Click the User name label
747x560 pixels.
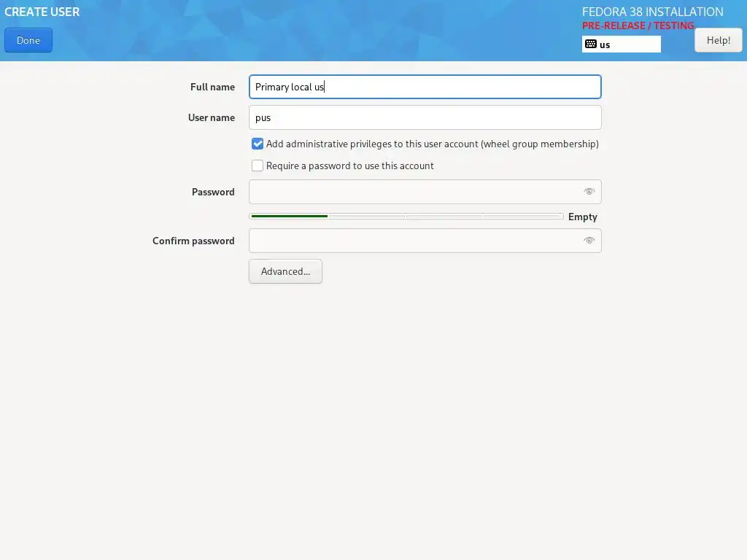[x=212, y=117]
